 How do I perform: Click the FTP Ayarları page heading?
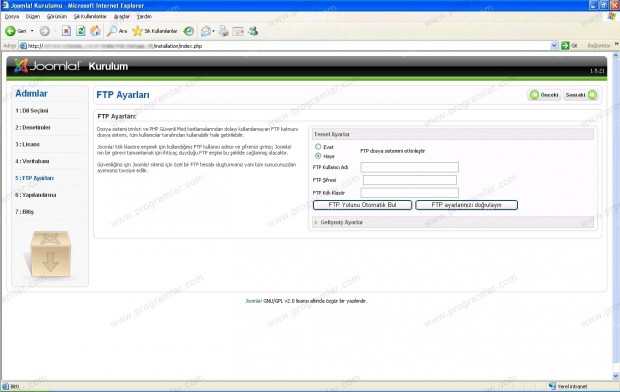coord(123,95)
